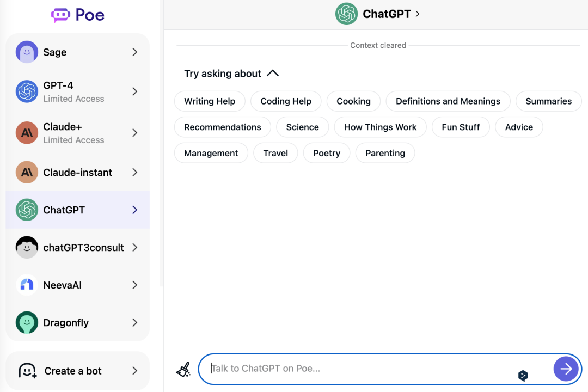This screenshot has width=588, height=392.
Task: Click the ChatGPT title in header
Action: [387, 14]
